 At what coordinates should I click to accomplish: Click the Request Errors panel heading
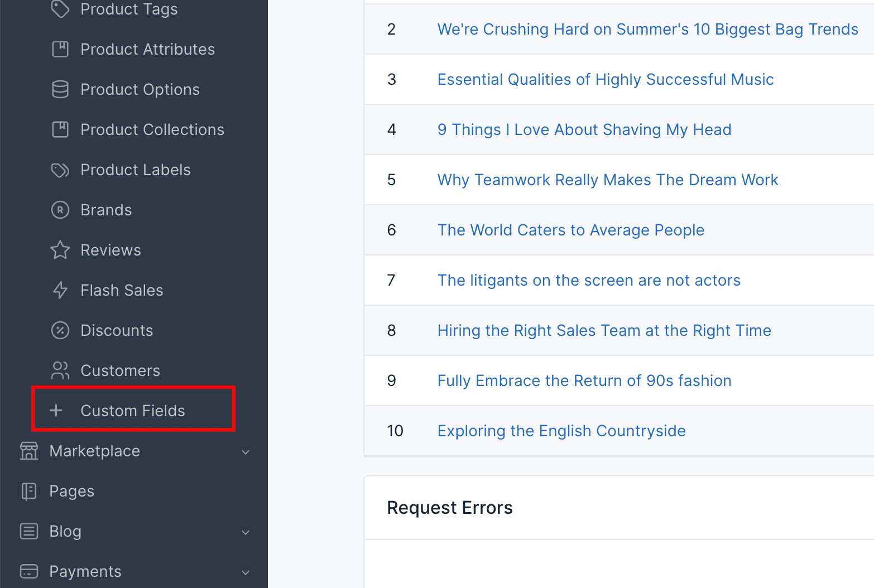click(x=449, y=508)
